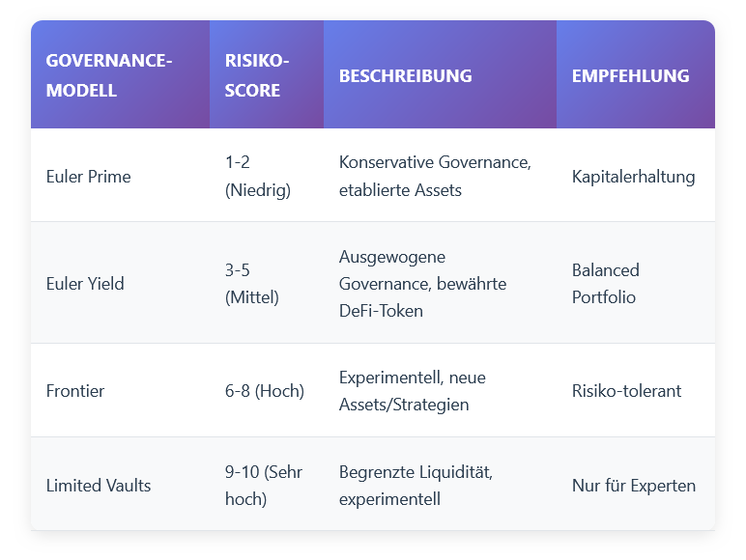The height and width of the screenshot is (560, 746).
Task: Click the Frontier model cell
Action: point(75,391)
